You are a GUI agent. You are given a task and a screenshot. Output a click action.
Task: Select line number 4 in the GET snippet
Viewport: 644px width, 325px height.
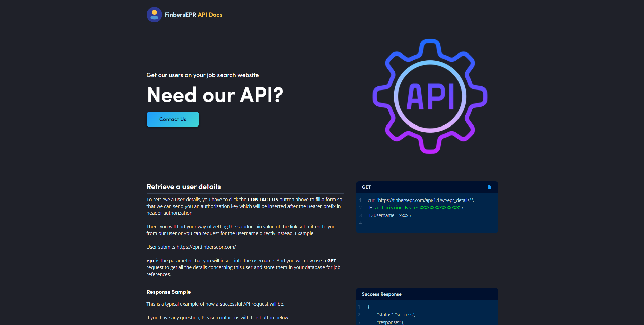click(x=360, y=223)
